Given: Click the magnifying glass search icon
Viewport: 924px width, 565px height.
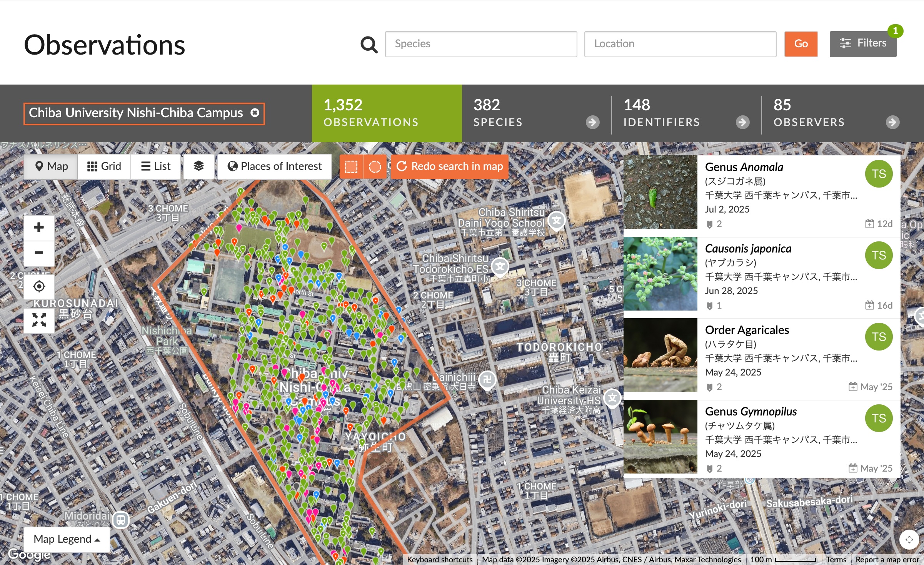Looking at the screenshot, I should click(369, 45).
